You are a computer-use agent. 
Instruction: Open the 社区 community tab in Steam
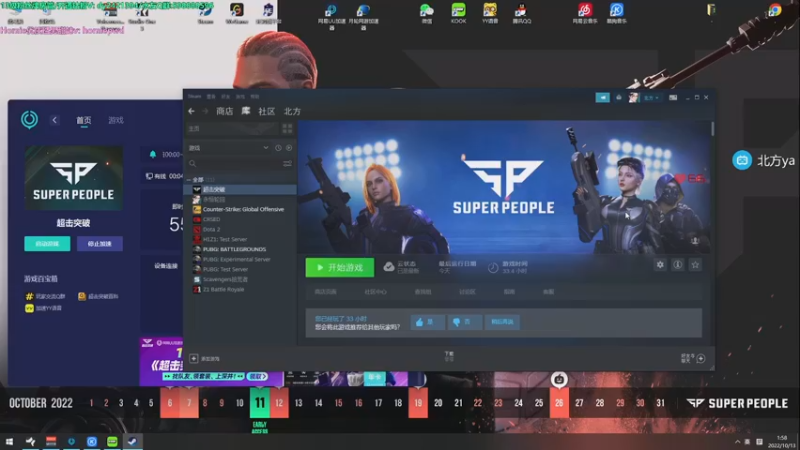click(x=266, y=111)
